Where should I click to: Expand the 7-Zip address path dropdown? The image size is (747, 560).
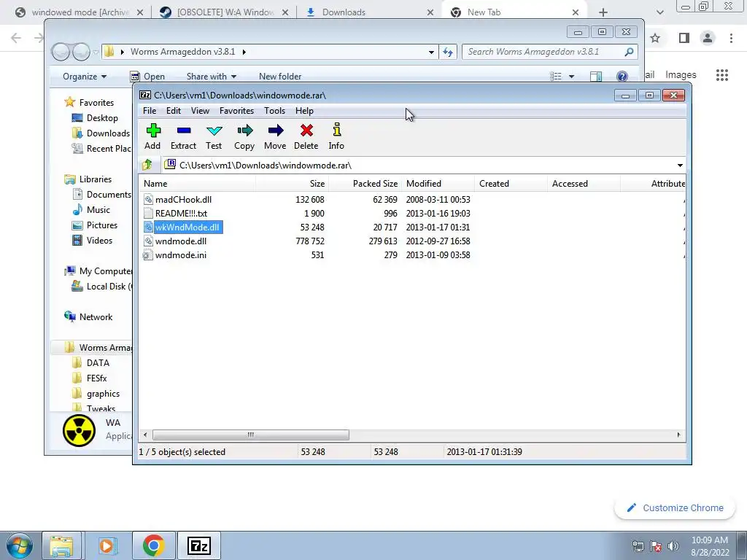point(680,166)
